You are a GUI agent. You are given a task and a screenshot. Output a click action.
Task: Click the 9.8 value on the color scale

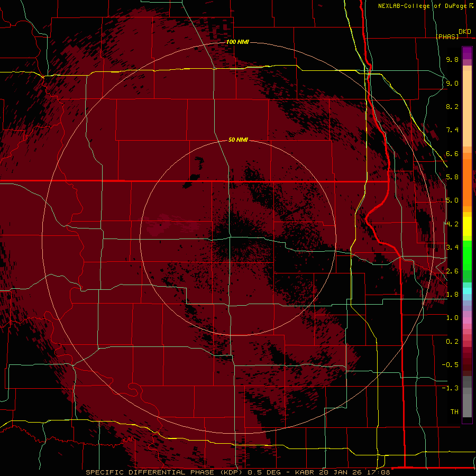[x=452, y=59]
